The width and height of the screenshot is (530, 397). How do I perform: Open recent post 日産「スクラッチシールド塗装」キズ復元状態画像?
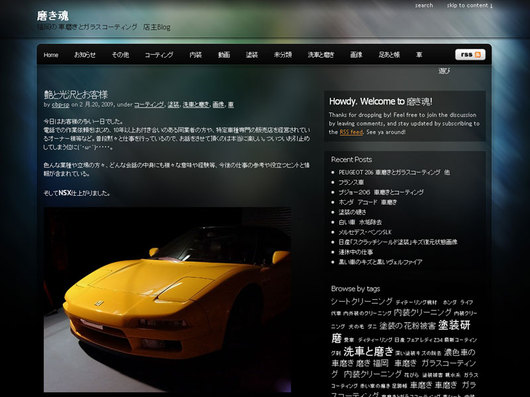click(398, 242)
